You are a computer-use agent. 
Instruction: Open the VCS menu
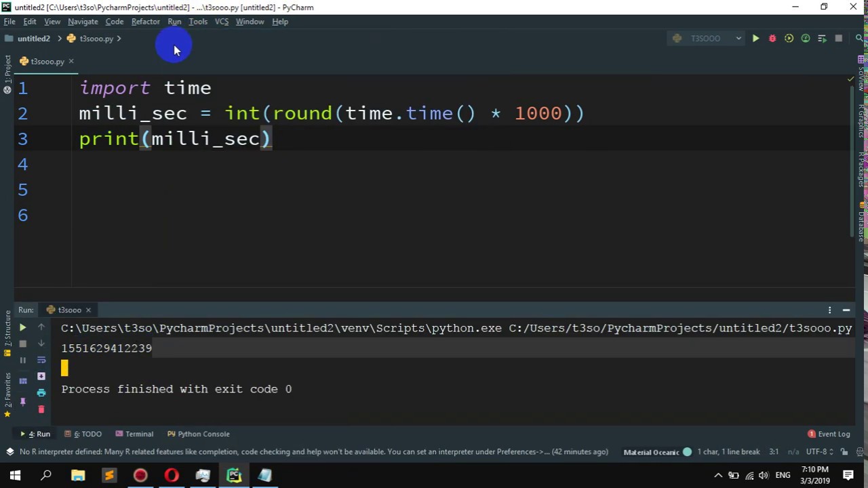click(222, 22)
